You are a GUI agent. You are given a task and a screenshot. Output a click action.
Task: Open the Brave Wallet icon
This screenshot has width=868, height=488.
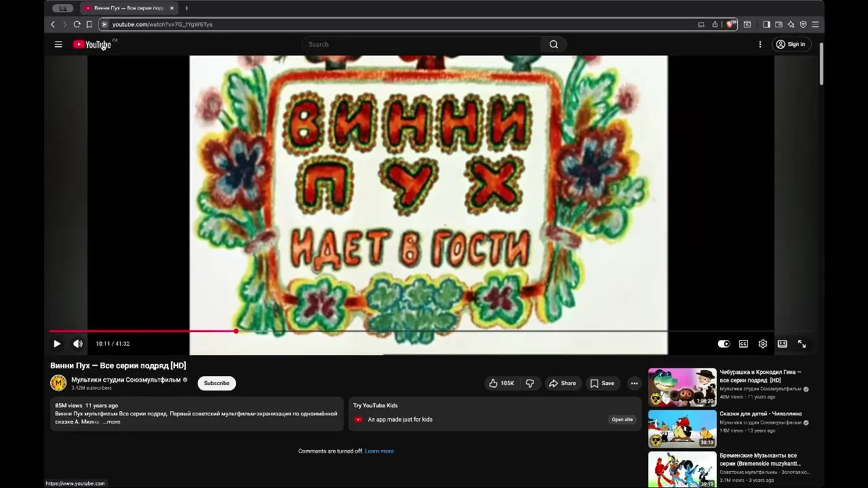778,24
